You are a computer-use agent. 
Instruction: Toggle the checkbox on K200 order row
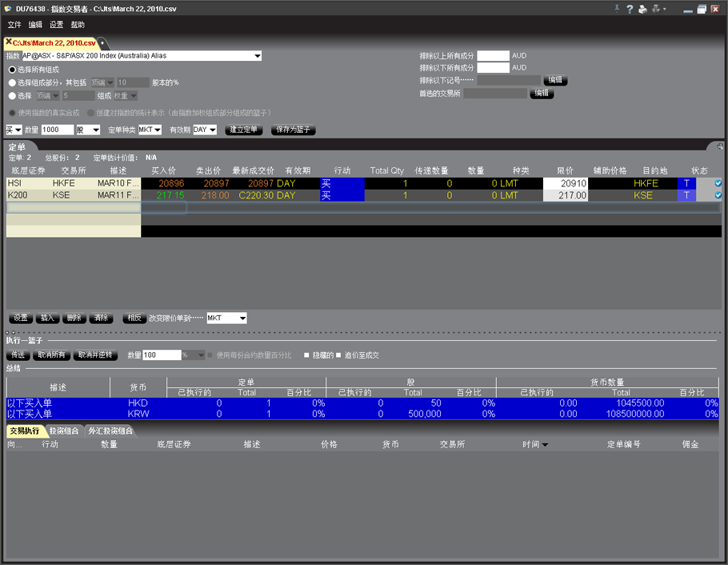coord(718,195)
